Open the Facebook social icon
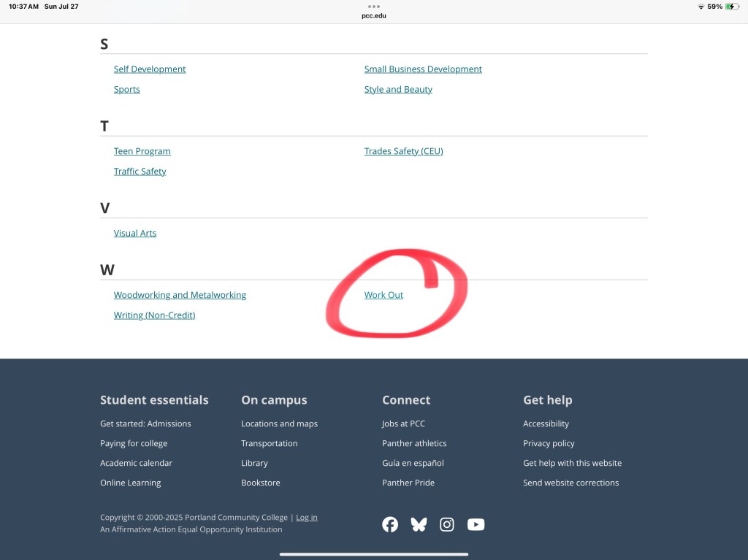The image size is (748, 560). click(x=390, y=524)
